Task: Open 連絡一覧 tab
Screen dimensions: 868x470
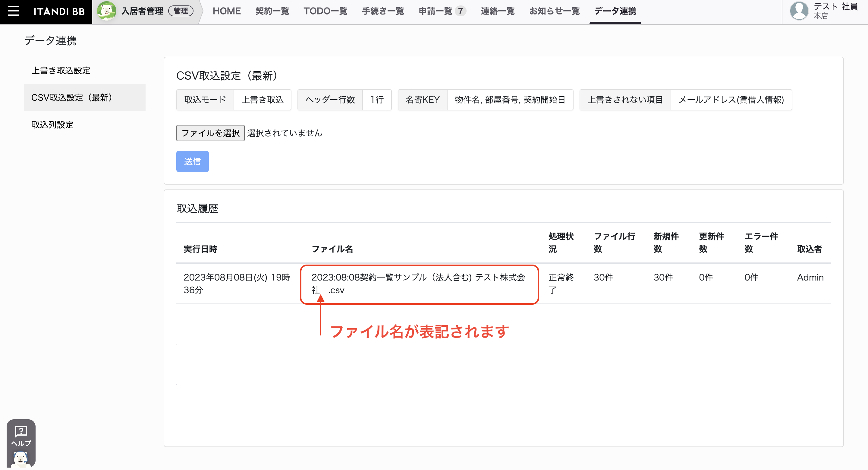Action: point(498,11)
